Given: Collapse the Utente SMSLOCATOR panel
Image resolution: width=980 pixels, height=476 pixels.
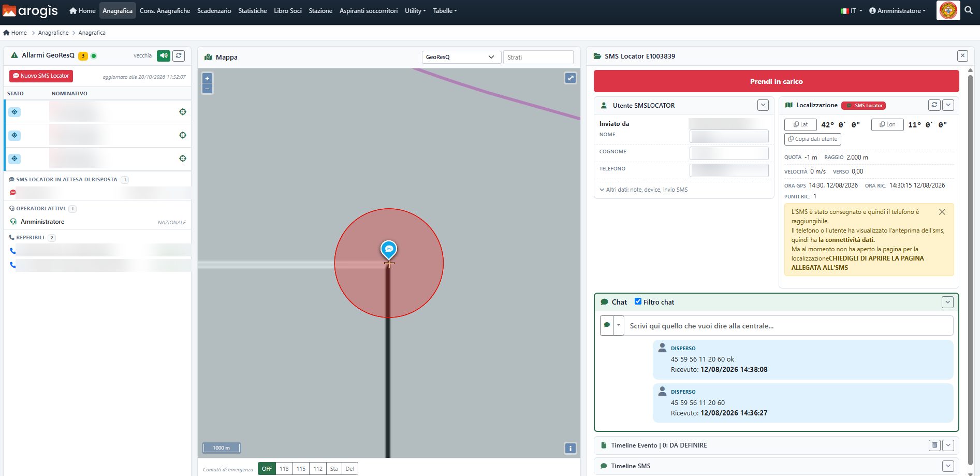Looking at the screenshot, I should (x=763, y=105).
